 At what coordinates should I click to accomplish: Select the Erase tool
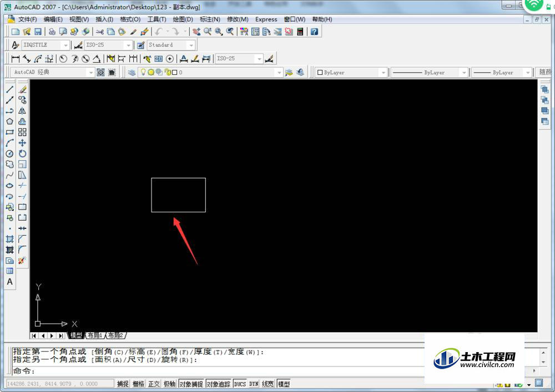click(22, 89)
